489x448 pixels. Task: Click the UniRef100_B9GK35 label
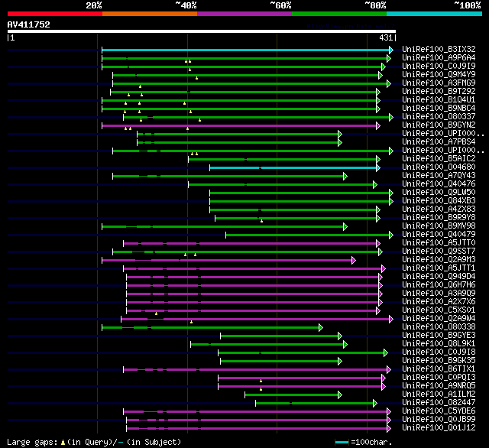tap(439, 361)
